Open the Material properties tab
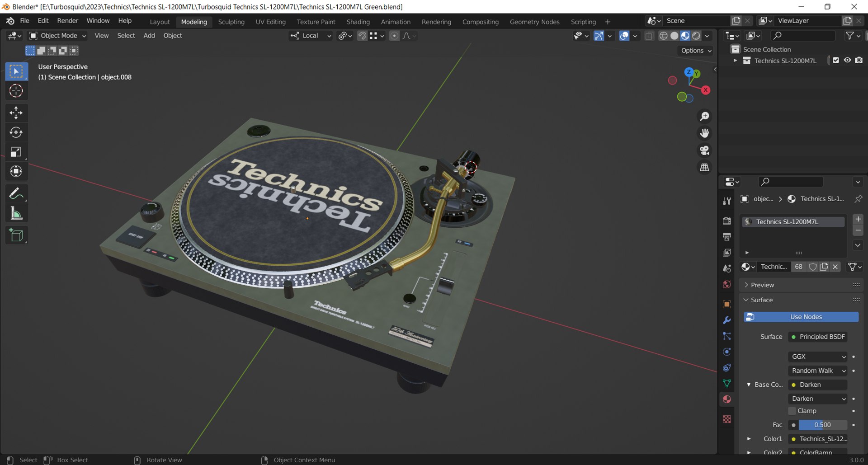The width and height of the screenshot is (868, 465). (x=727, y=399)
